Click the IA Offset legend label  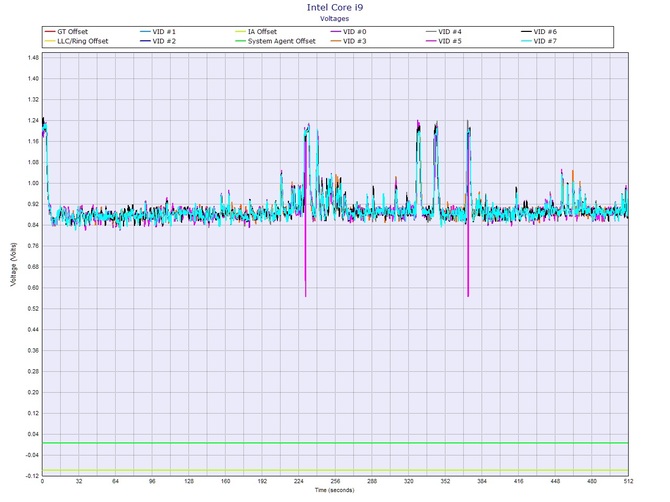pyautogui.click(x=262, y=32)
